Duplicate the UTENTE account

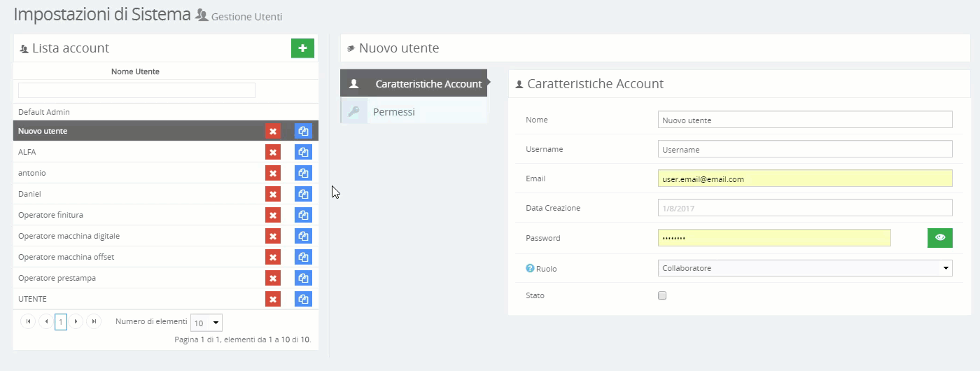303,299
